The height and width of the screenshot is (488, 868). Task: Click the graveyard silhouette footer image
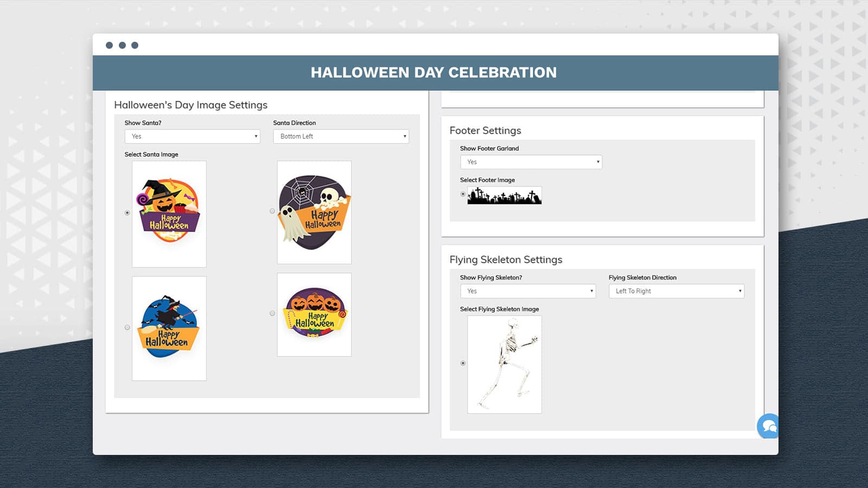coord(505,195)
